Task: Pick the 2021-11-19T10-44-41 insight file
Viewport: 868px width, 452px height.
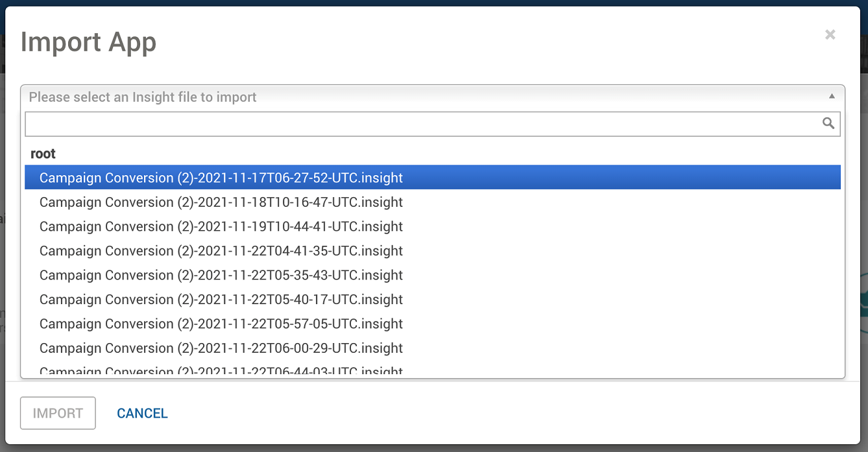Action: tap(221, 226)
